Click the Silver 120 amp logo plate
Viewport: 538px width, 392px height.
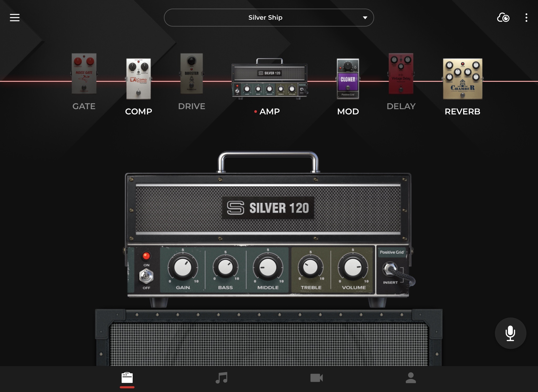268,208
